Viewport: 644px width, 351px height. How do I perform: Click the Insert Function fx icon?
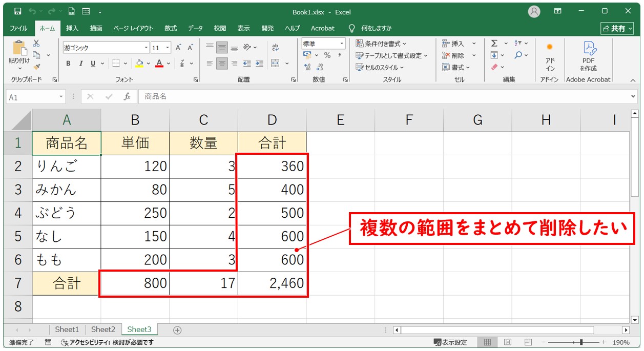click(x=127, y=96)
